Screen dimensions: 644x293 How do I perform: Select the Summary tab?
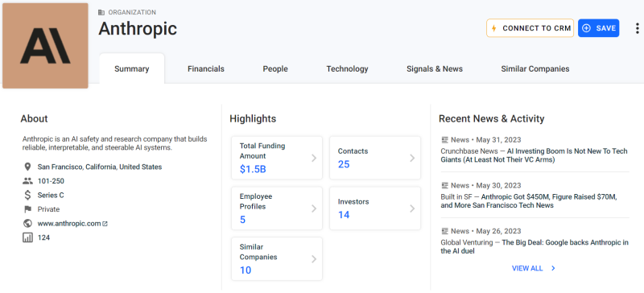(132, 69)
